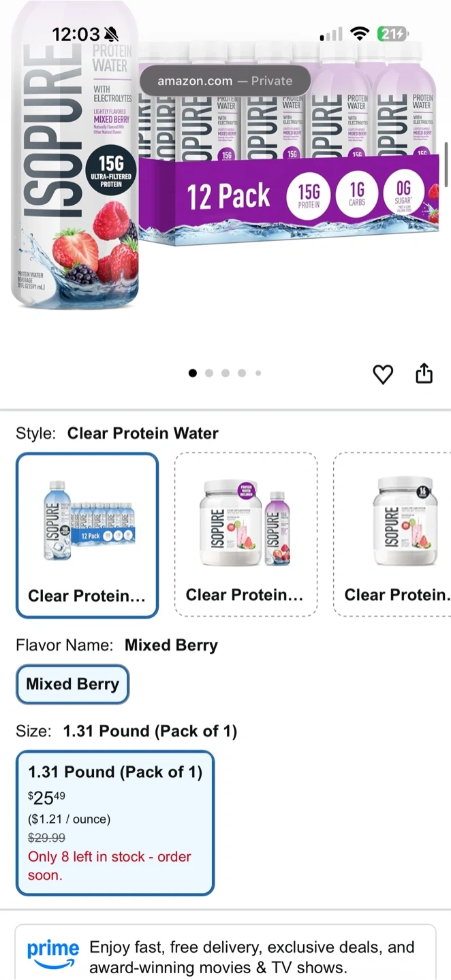Go to the fourth image carousel dot
The width and height of the screenshot is (451, 980).
click(x=242, y=373)
